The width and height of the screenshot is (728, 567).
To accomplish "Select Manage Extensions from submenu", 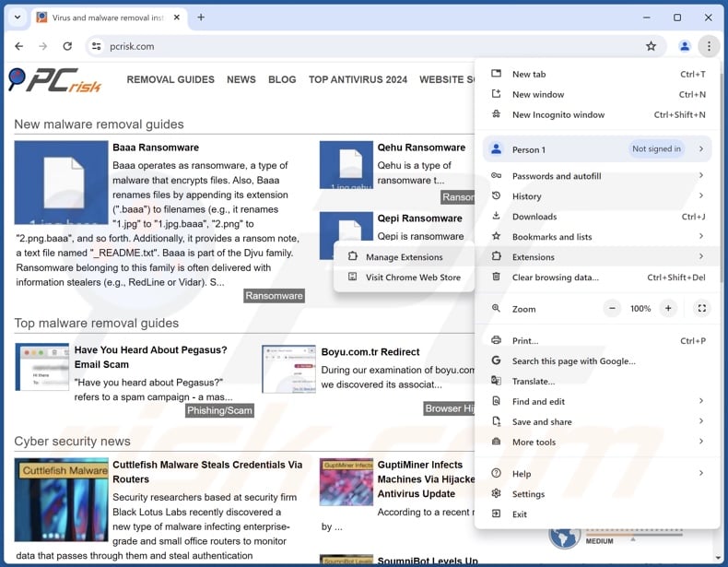I will click(x=404, y=257).
